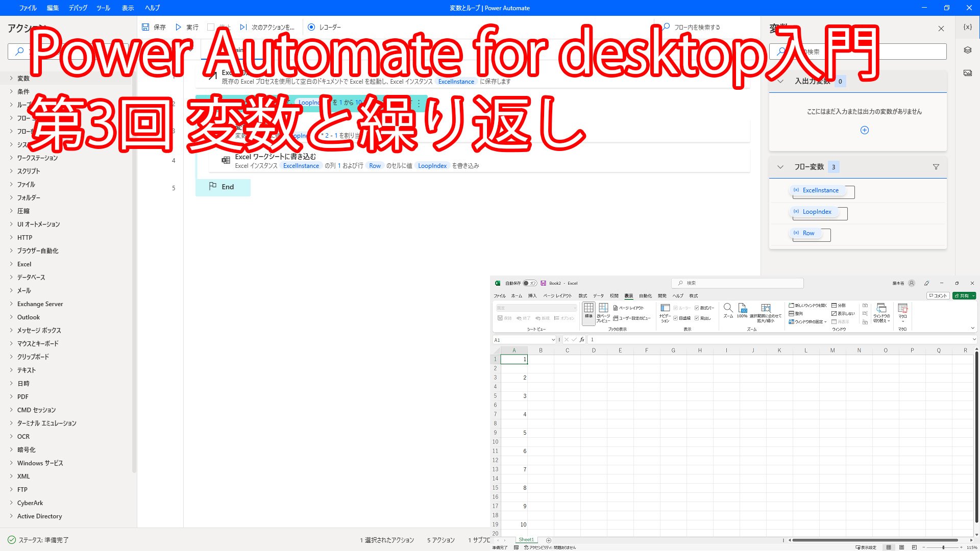
Task: Click the 実行 (Run) button
Action: tap(186, 27)
